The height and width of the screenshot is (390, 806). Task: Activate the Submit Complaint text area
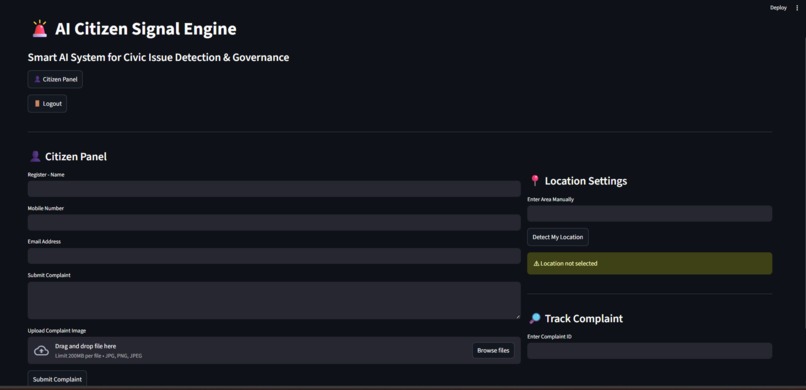point(274,300)
